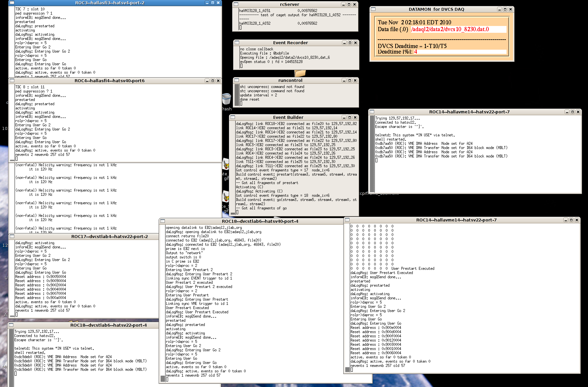Click '-- Got all fragments of go' line
The height and width of the screenshot is (387, 588).
click(261, 208)
